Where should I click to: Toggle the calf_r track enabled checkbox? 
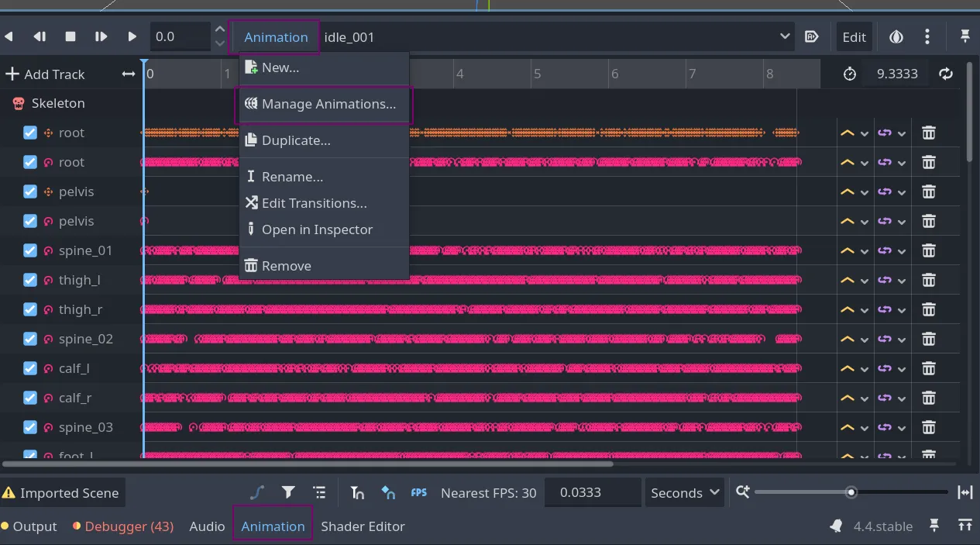coord(30,398)
